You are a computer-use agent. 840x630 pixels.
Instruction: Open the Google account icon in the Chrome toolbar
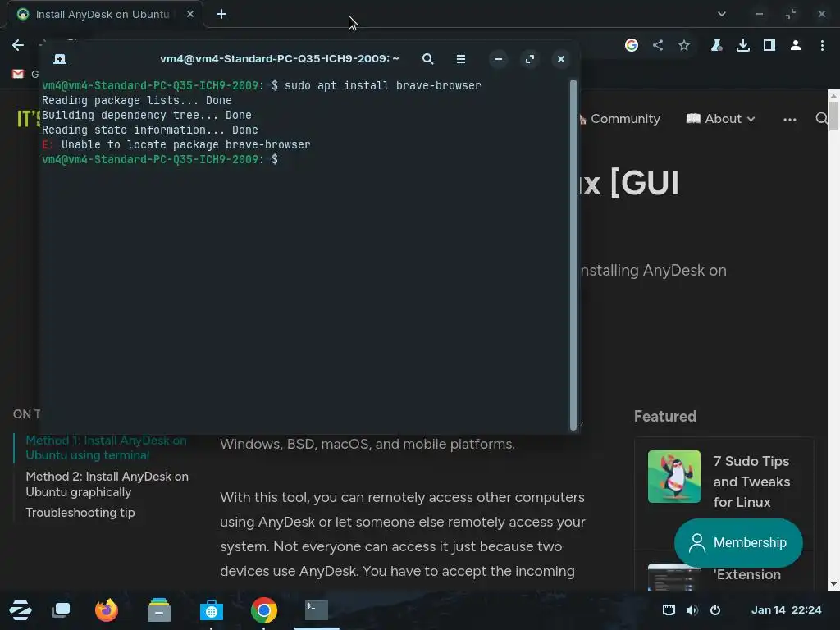[632, 45]
